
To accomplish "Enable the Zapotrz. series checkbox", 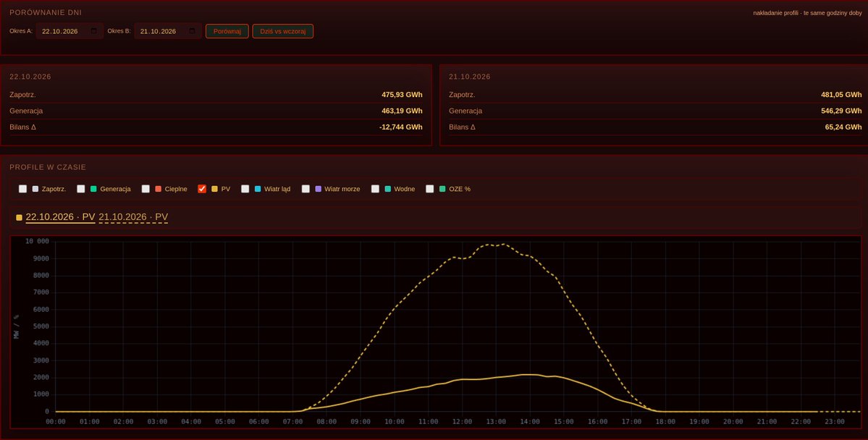I will tap(22, 189).
